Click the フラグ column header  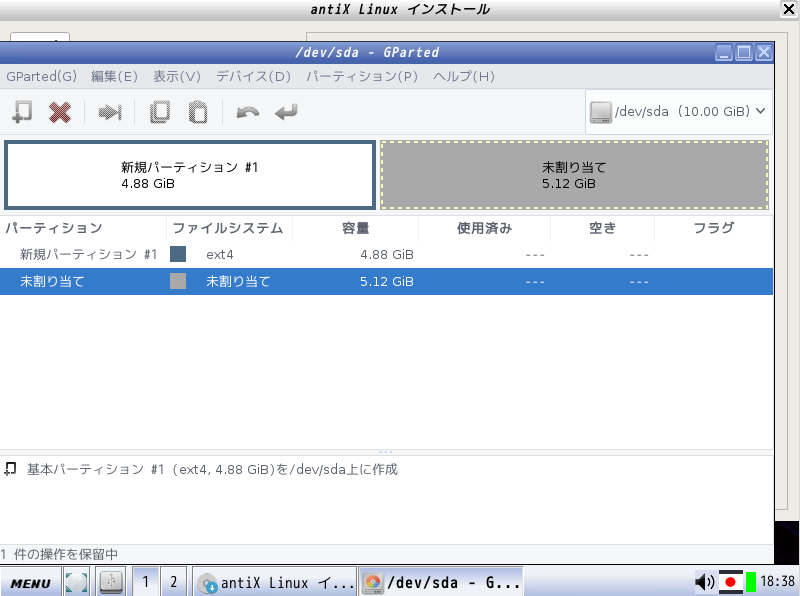[x=714, y=228]
